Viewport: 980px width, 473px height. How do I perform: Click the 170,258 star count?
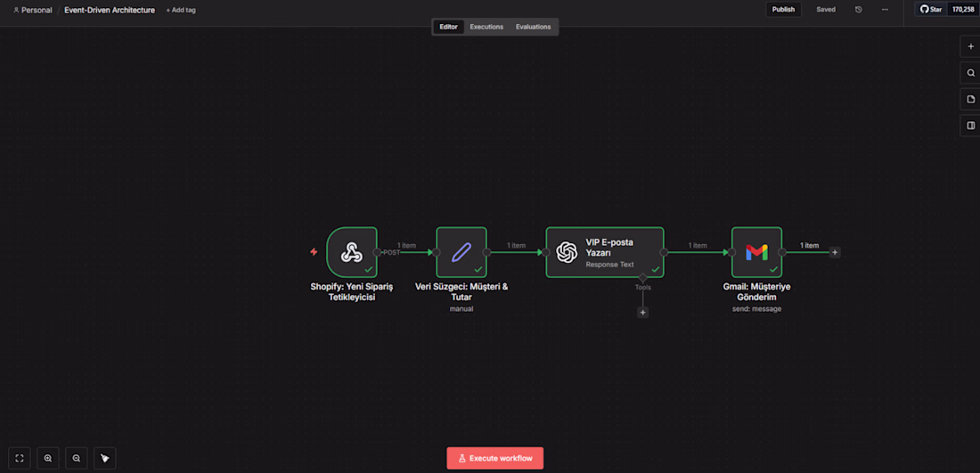(963, 10)
